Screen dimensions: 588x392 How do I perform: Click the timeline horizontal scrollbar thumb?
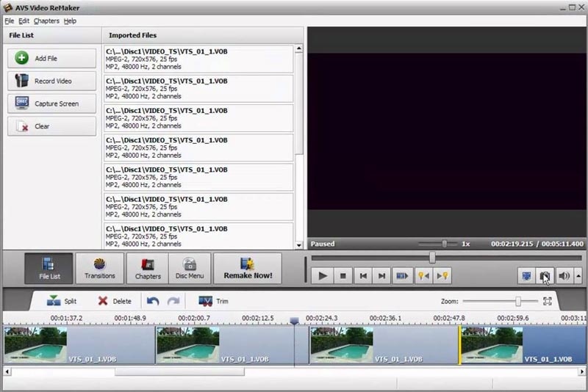pyautogui.click(x=179, y=371)
